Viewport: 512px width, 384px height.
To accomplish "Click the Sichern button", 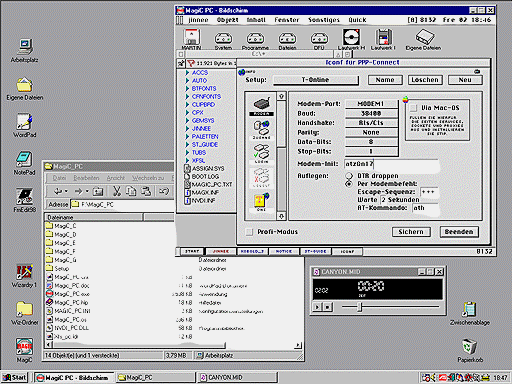I will [411, 232].
